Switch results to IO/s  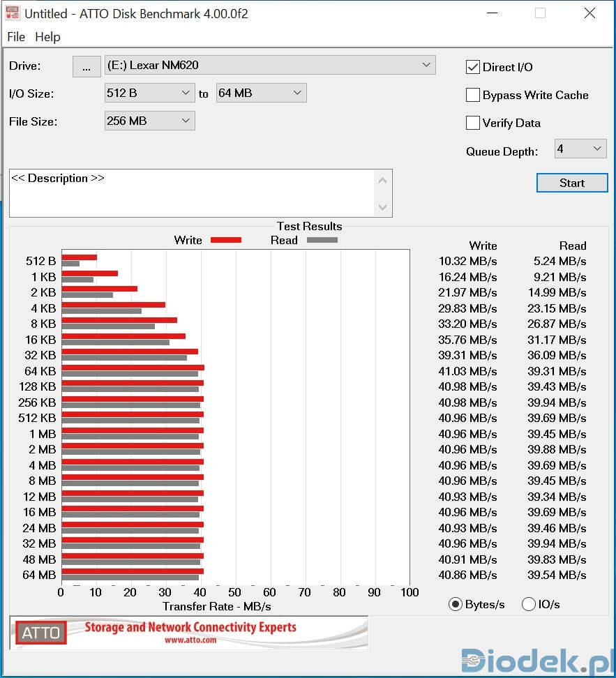click(x=529, y=604)
